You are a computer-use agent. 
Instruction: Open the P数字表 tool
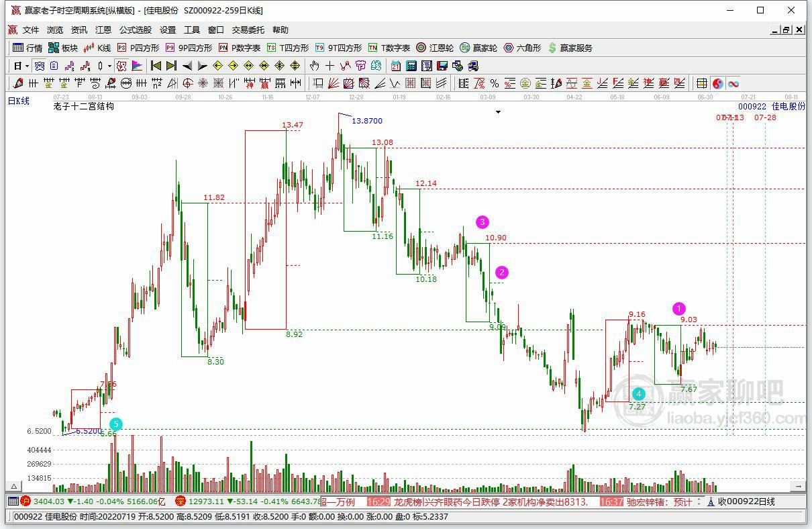pos(240,48)
